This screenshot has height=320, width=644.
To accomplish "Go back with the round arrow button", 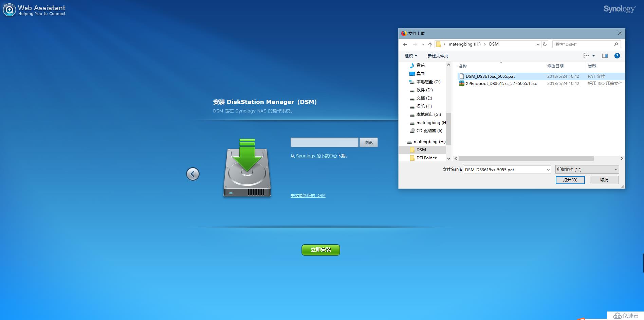I will click(x=193, y=174).
